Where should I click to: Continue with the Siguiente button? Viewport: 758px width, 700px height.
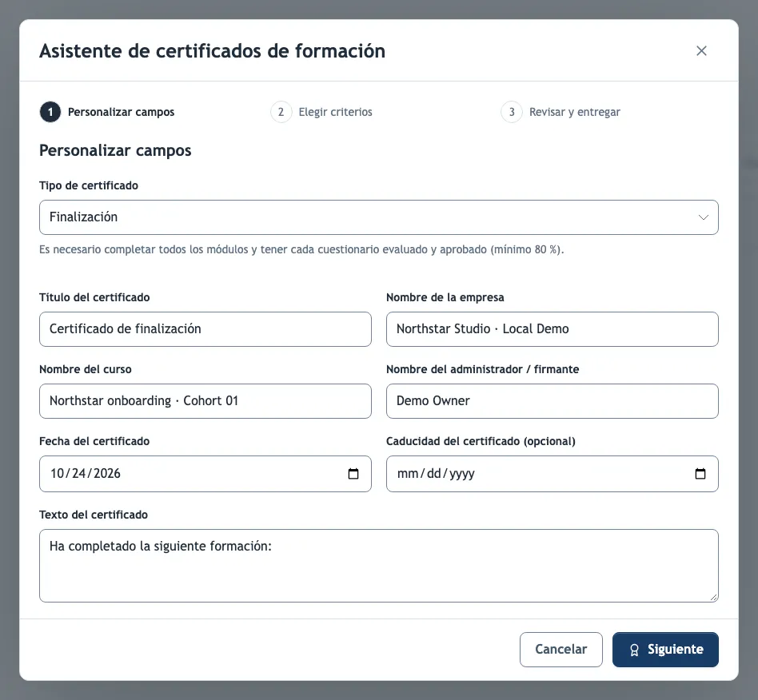coord(665,650)
